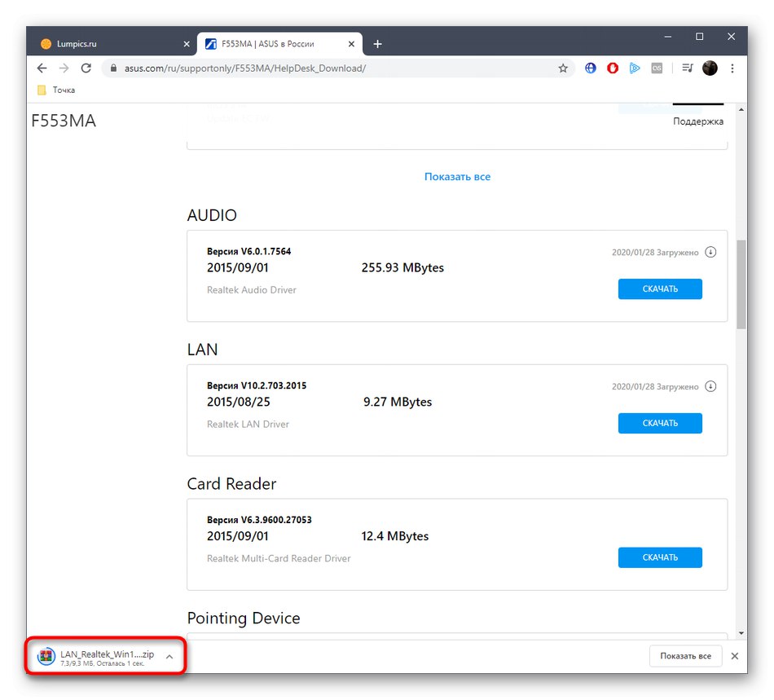Click download icon next to Realtek LAN Driver
This screenshot has height=700, width=774.
(710, 386)
